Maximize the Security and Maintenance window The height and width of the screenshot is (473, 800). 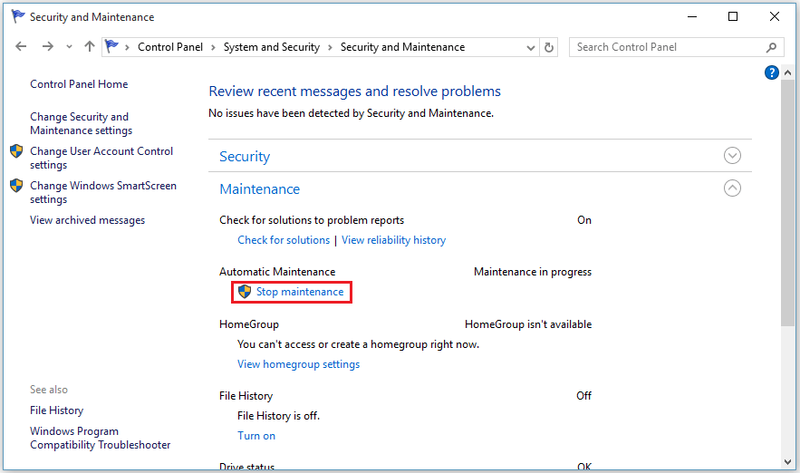coord(733,17)
